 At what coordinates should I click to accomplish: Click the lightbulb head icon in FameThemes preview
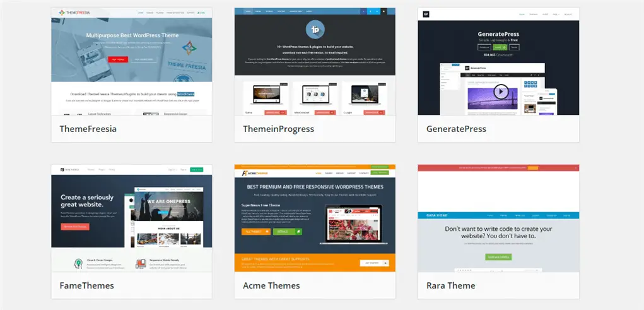78,263
